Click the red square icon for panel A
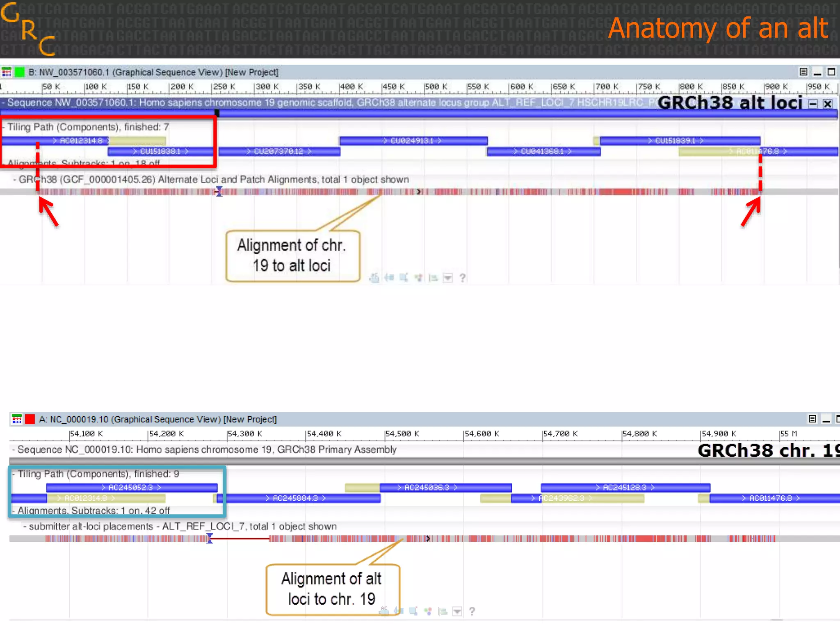The image size is (840, 630). (x=30, y=419)
